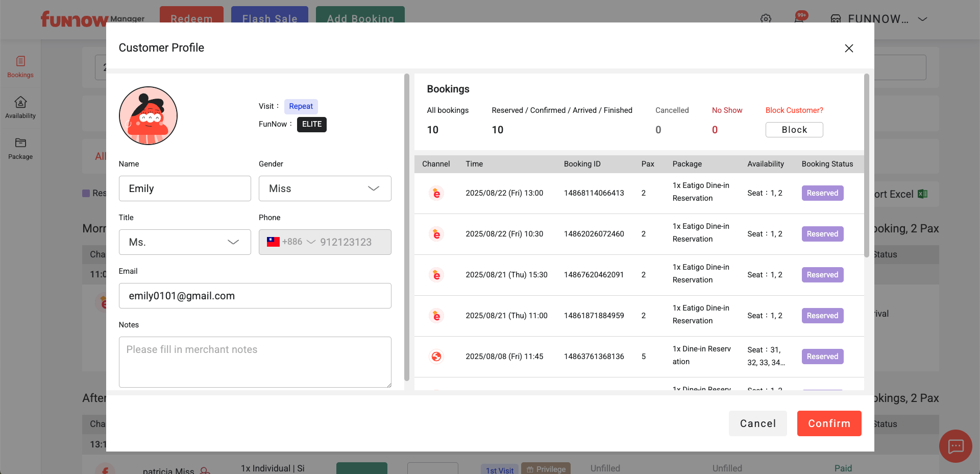Open the Package sidebar icon
Screen dimensions: 980x474
[20, 149]
